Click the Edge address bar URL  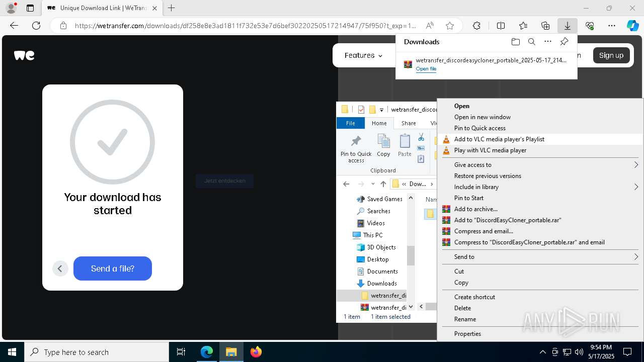pyautogui.click(x=246, y=26)
